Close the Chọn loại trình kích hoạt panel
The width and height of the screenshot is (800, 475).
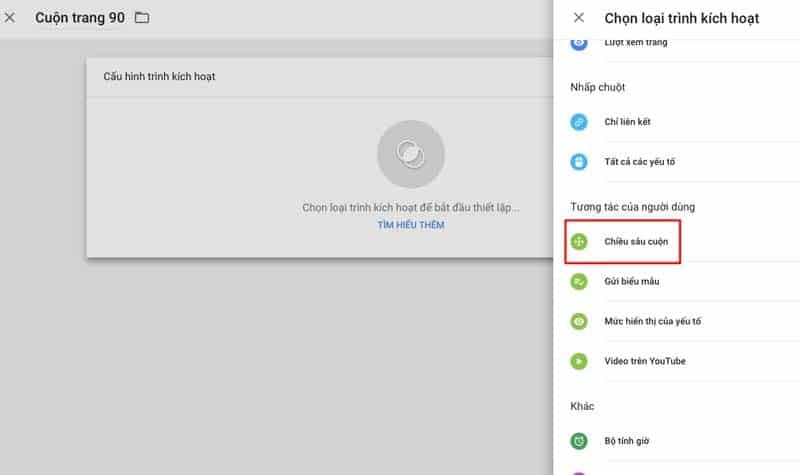click(579, 18)
